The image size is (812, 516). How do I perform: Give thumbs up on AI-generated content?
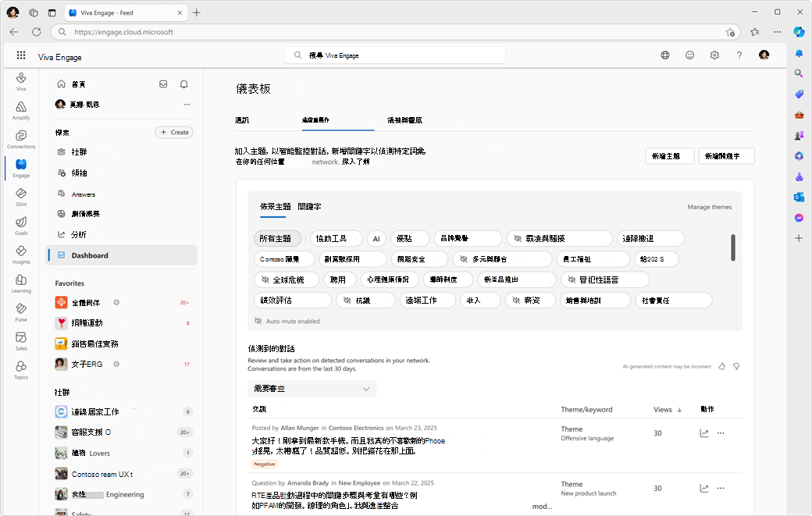[722, 366]
